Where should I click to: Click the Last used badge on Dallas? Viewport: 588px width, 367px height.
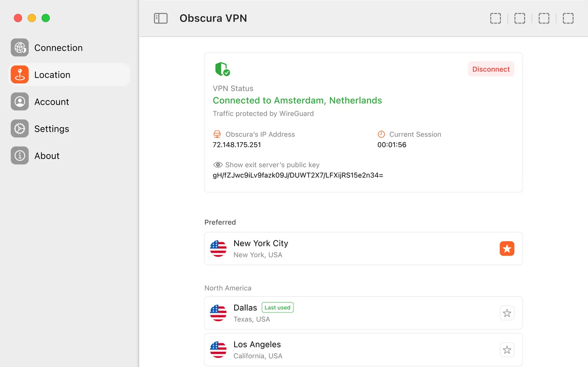pyautogui.click(x=277, y=307)
